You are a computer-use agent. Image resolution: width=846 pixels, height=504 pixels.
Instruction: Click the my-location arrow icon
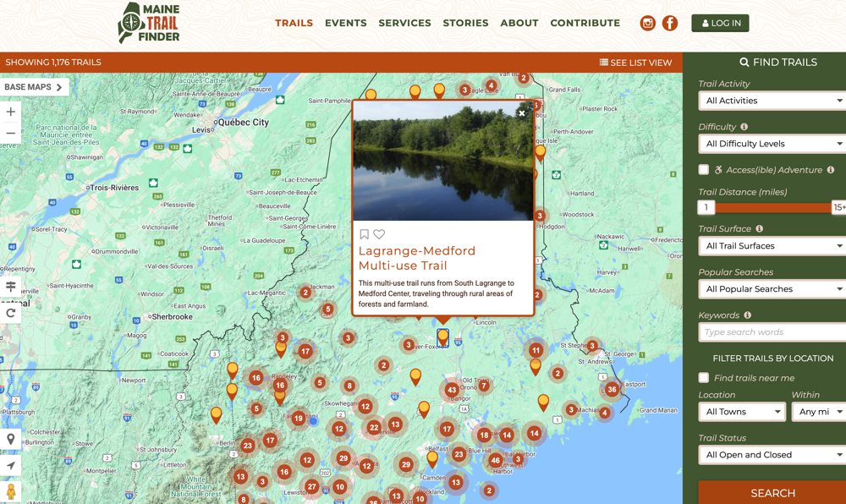click(11, 464)
